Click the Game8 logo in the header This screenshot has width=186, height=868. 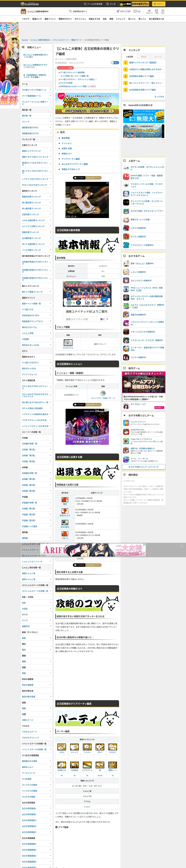30,4
